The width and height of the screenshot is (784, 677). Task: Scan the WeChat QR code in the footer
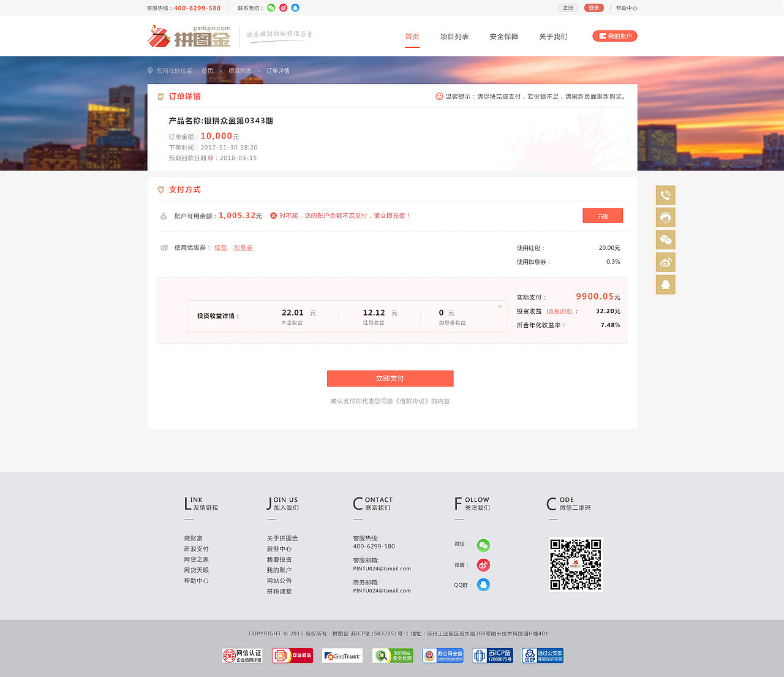[575, 564]
